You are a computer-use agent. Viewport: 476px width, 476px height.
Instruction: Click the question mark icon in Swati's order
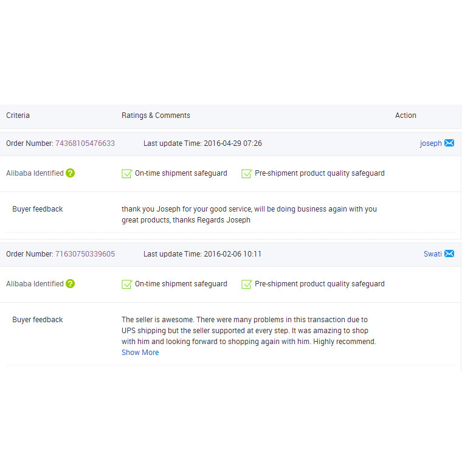[x=71, y=284]
